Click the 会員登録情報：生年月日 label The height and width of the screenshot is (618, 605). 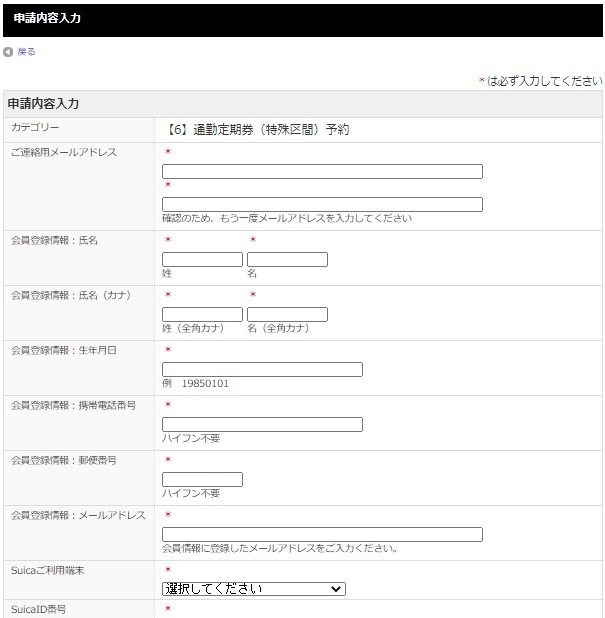click(x=64, y=350)
